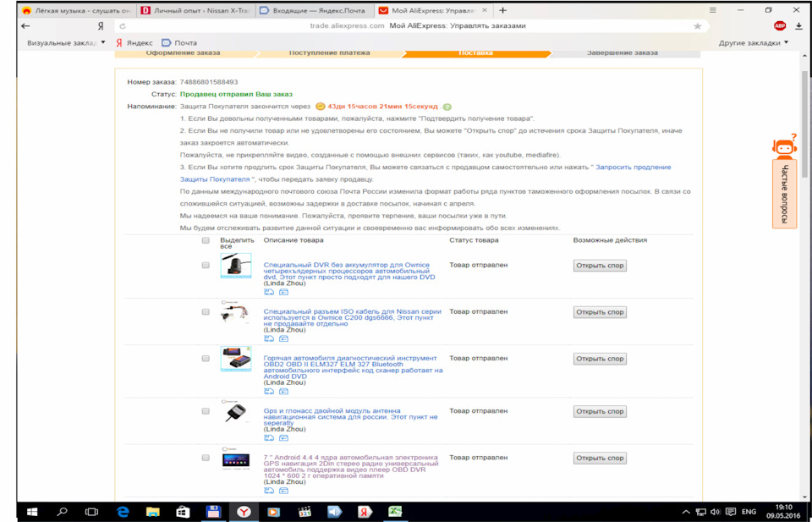
Task: Check the 'Выделить все' checkbox
Action: tap(206, 240)
